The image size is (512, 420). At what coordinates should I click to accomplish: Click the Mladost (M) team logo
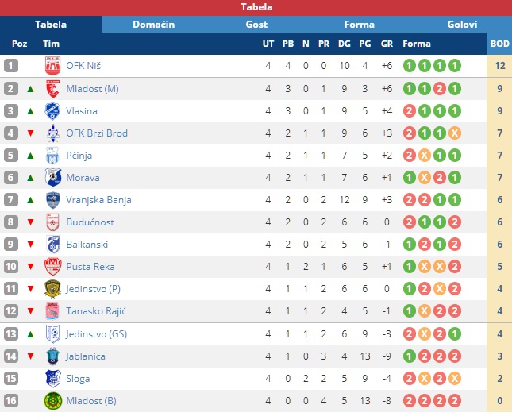(x=52, y=88)
